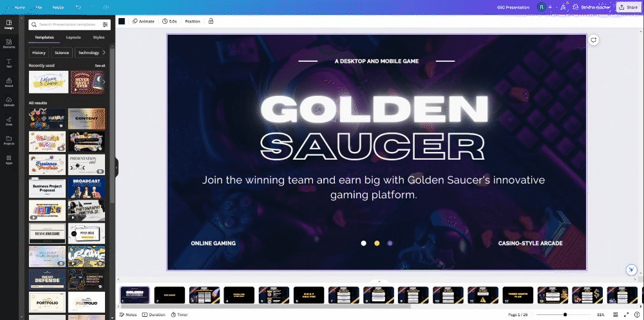Select slide thumbnail 6 S.W.O.T Analysis
The width and height of the screenshot is (644, 320).
pyautogui.click(x=308, y=296)
